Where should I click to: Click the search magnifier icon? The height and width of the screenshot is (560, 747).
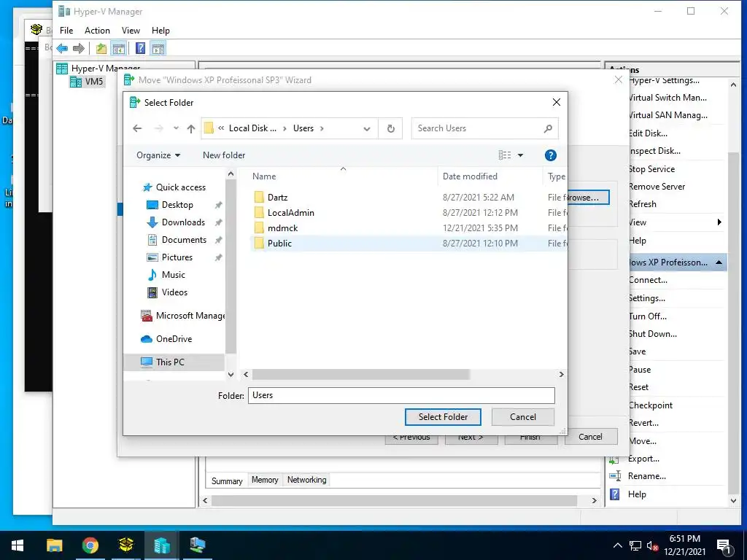pos(548,128)
